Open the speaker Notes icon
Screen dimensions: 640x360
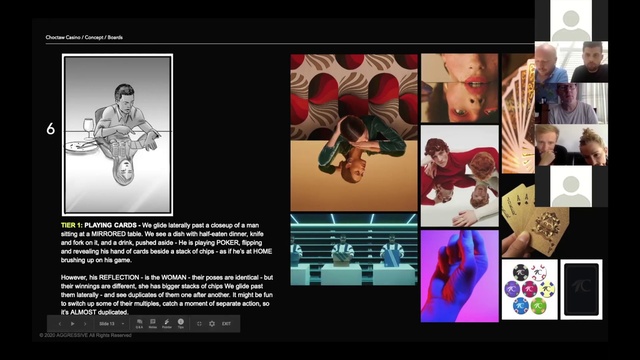tap(153, 324)
